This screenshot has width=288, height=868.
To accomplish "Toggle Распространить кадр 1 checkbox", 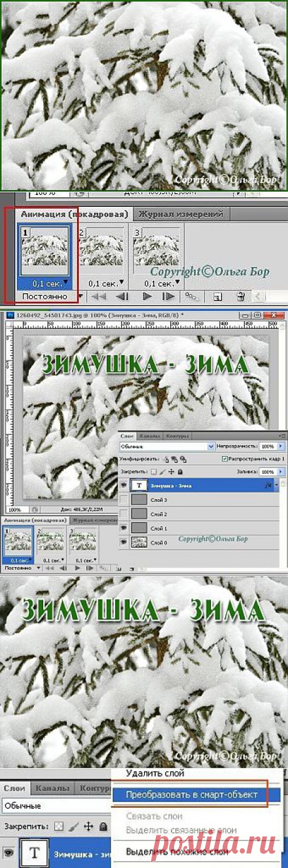I will pyautogui.click(x=224, y=459).
